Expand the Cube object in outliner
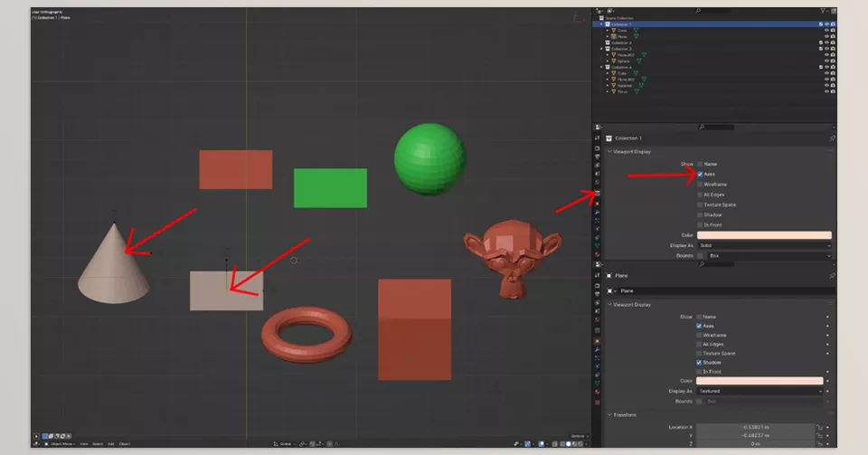 (x=608, y=73)
